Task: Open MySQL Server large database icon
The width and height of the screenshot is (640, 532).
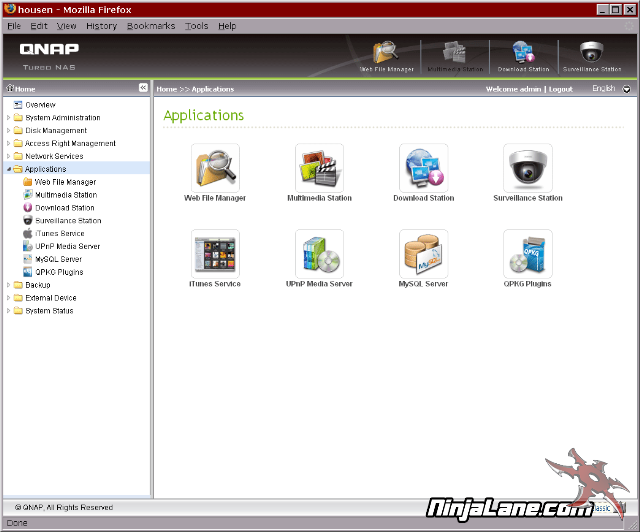Action: tap(424, 254)
